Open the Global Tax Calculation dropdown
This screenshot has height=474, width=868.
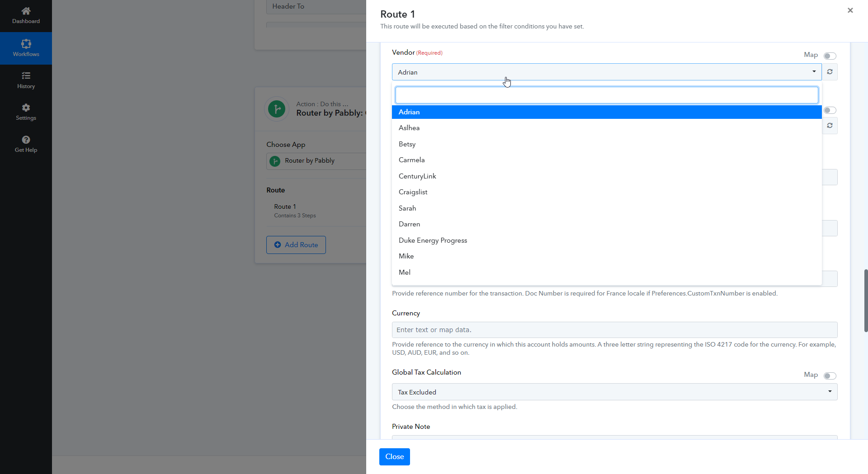[x=614, y=392]
